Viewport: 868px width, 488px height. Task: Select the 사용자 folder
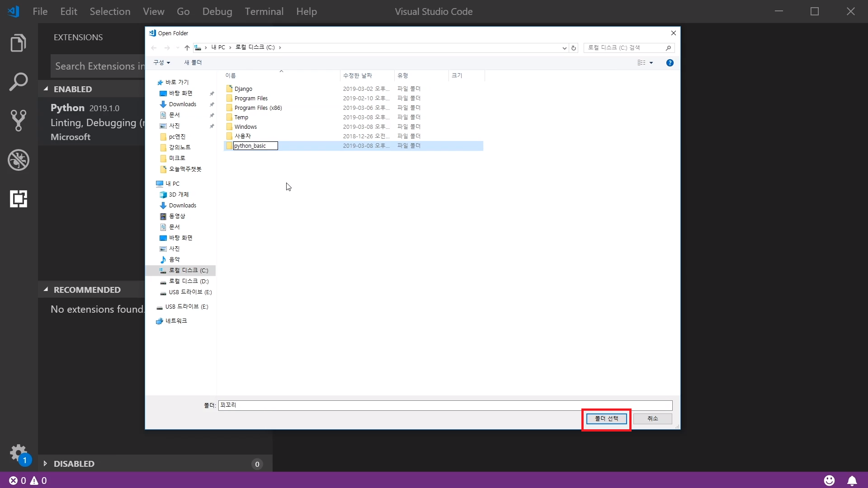pos(242,136)
